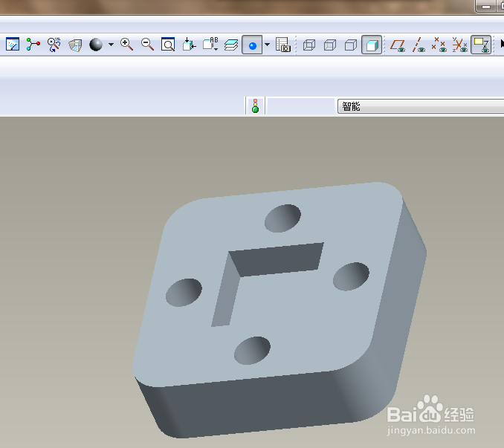This screenshot has width=504, height=448.
Task: Select the square pocket on the model
Action: tap(268, 285)
